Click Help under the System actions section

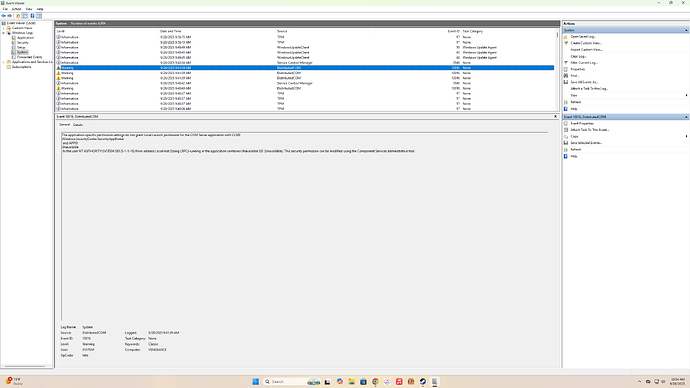[573, 109]
